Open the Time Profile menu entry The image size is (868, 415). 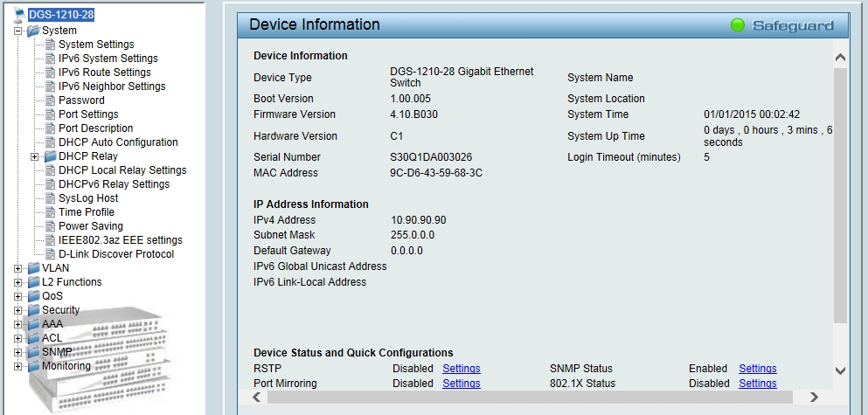pos(86,212)
